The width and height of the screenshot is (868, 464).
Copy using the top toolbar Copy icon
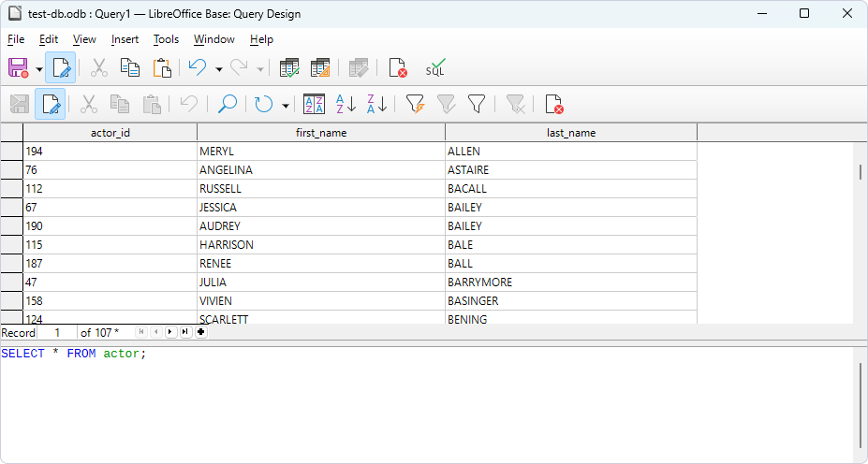tap(130, 67)
